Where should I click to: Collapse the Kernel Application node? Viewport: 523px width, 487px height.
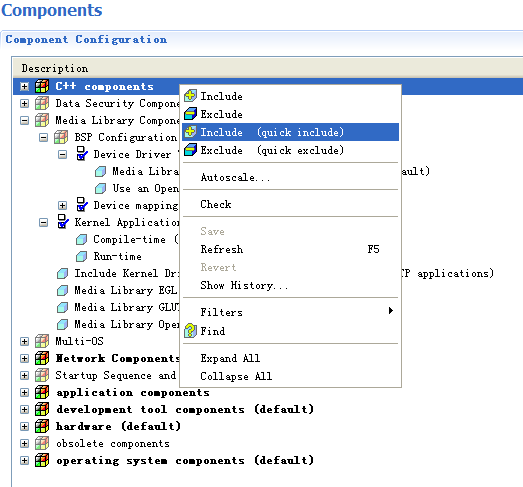point(43,223)
